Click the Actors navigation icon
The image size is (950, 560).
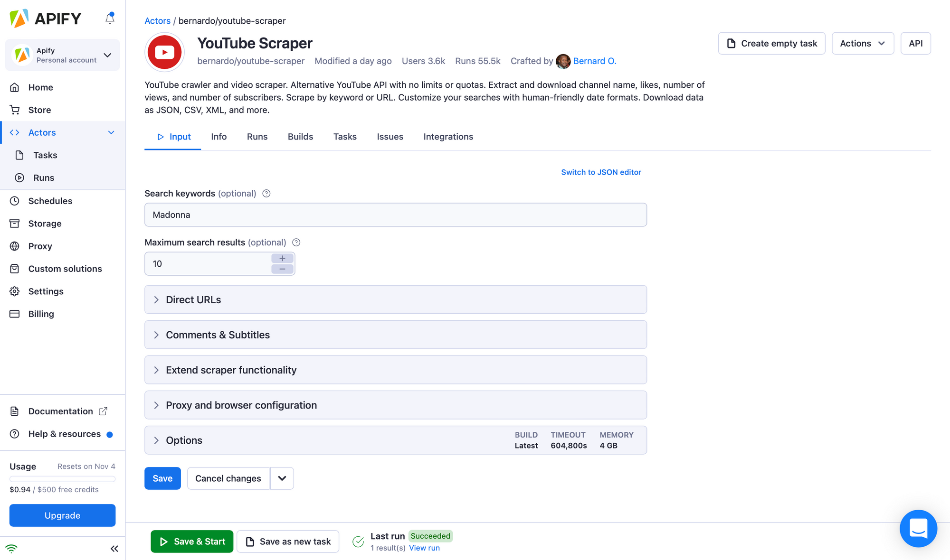pyautogui.click(x=15, y=132)
